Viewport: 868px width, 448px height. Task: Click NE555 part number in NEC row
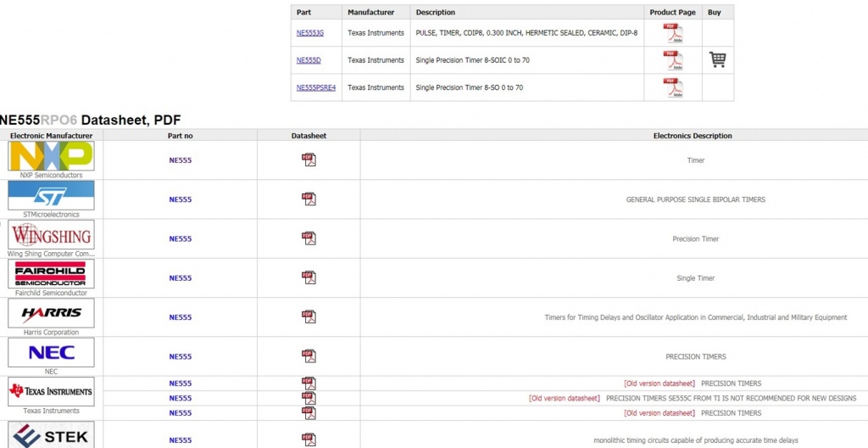[180, 356]
